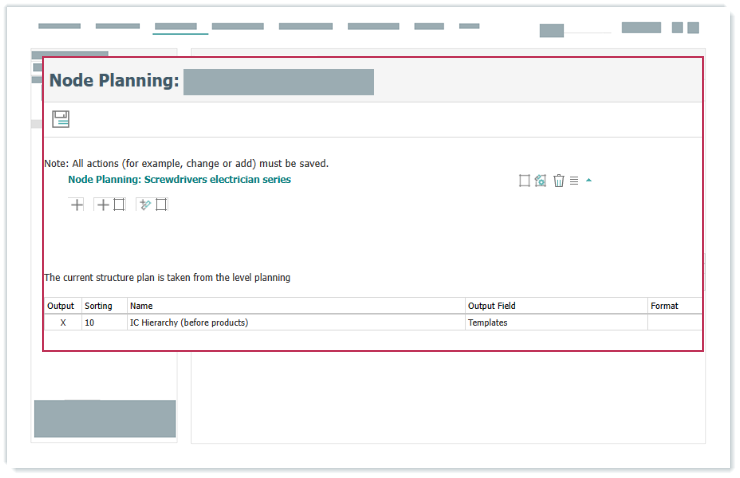Viewport: 740px width, 478px height.
Task: Collapse section using the small teal arrow
Action: (x=589, y=181)
